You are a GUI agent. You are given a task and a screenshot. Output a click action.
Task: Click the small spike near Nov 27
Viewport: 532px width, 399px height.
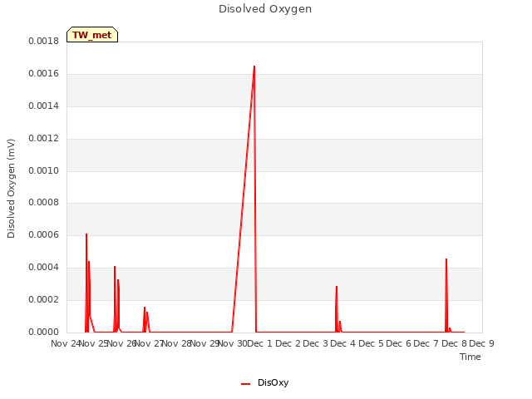click(145, 308)
